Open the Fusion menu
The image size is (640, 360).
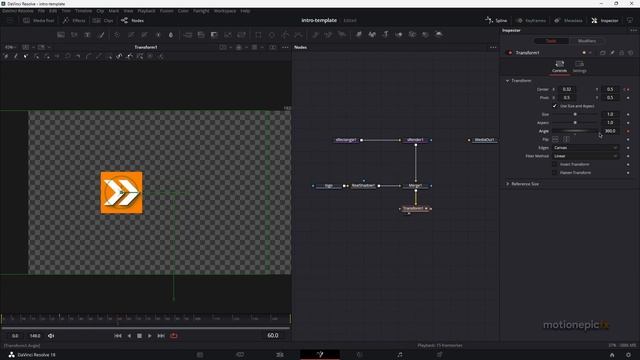pos(166,11)
